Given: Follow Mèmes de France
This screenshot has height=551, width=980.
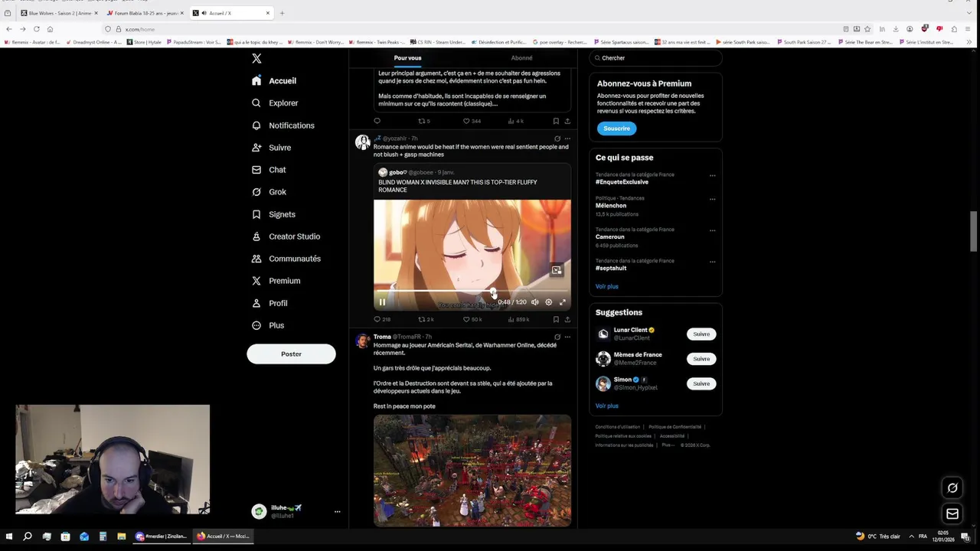Looking at the screenshot, I should point(701,359).
